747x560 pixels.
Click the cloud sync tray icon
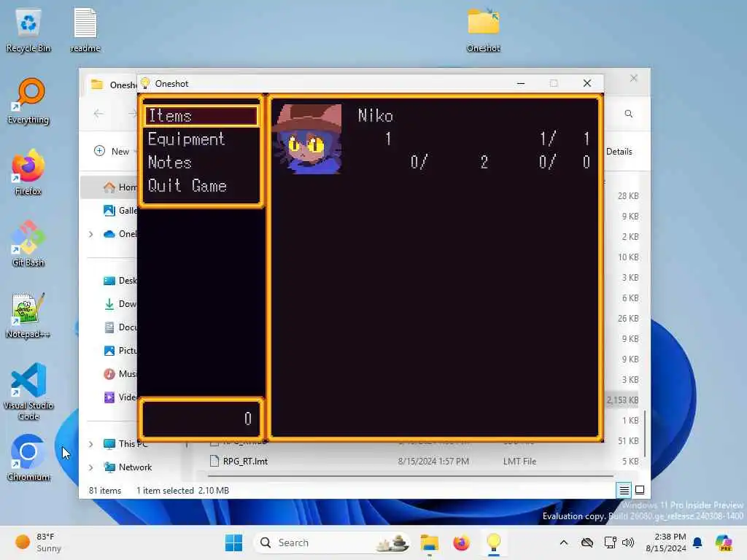587,542
